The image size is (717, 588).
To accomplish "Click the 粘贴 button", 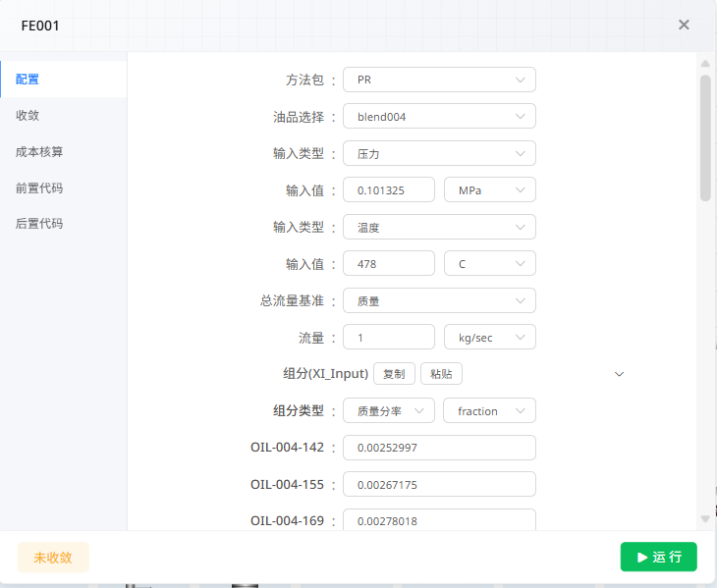I will tap(441, 374).
